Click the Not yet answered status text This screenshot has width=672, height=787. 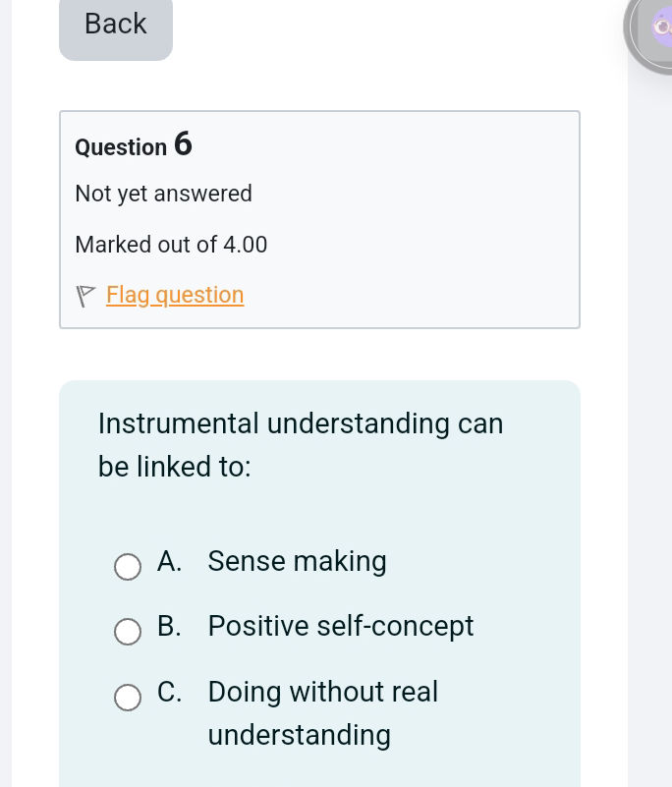[163, 194]
